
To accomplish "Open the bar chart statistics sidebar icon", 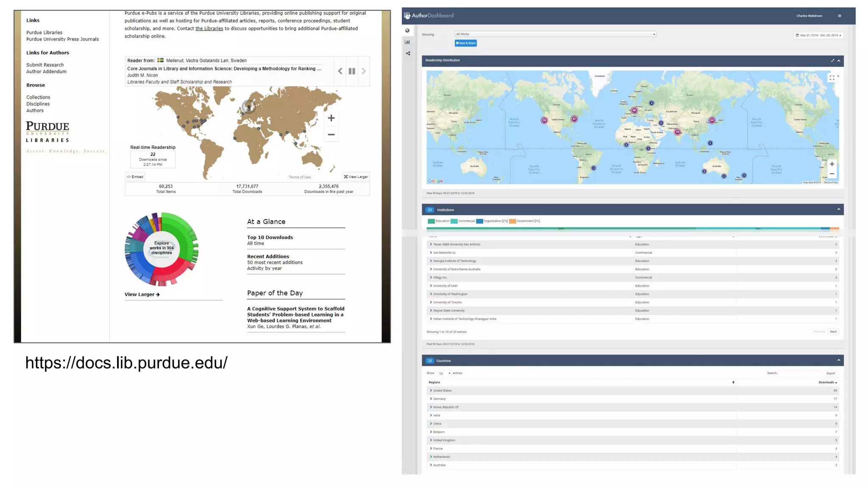I will [407, 42].
